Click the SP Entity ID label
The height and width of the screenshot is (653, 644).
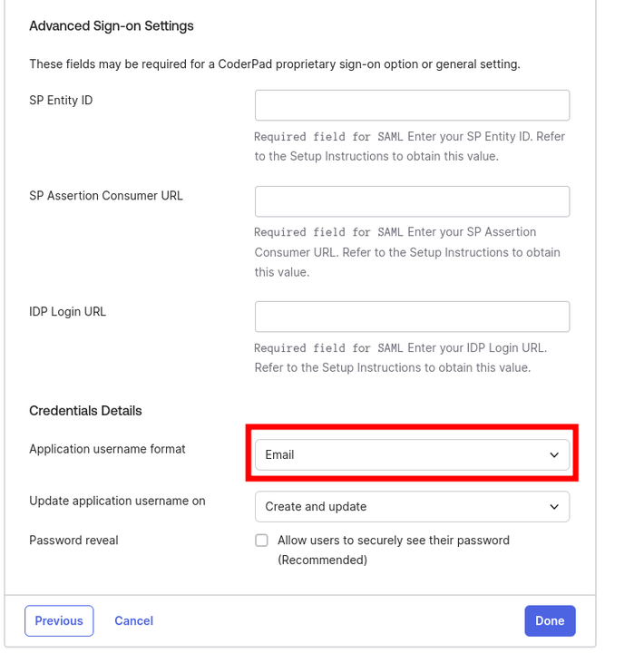(61, 100)
